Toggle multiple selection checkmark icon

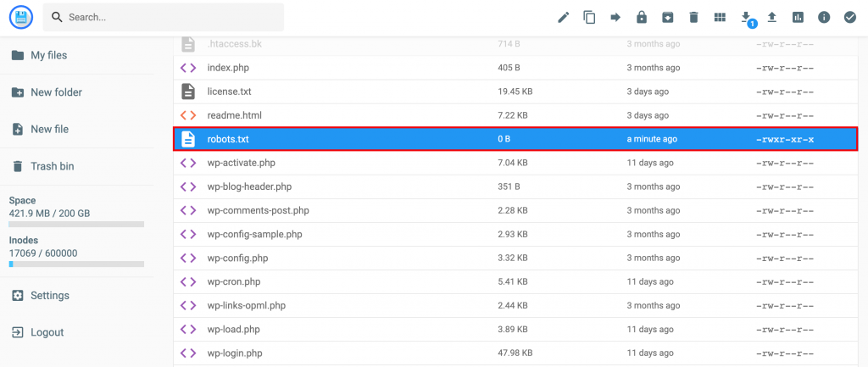point(849,17)
